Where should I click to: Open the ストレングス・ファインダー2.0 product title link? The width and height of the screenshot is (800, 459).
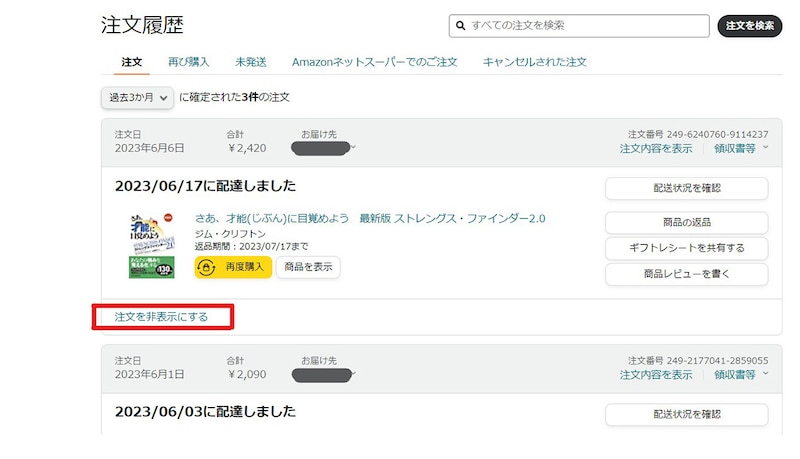(369, 218)
